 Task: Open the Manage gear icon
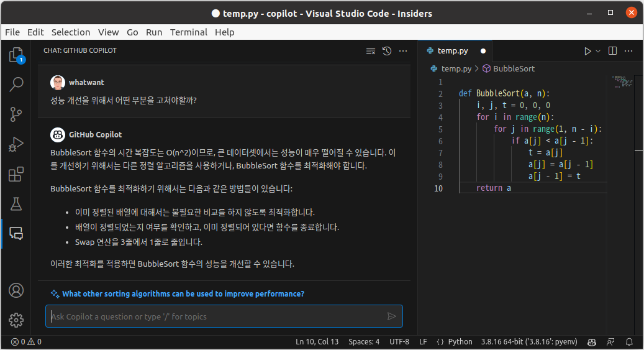click(x=16, y=320)
